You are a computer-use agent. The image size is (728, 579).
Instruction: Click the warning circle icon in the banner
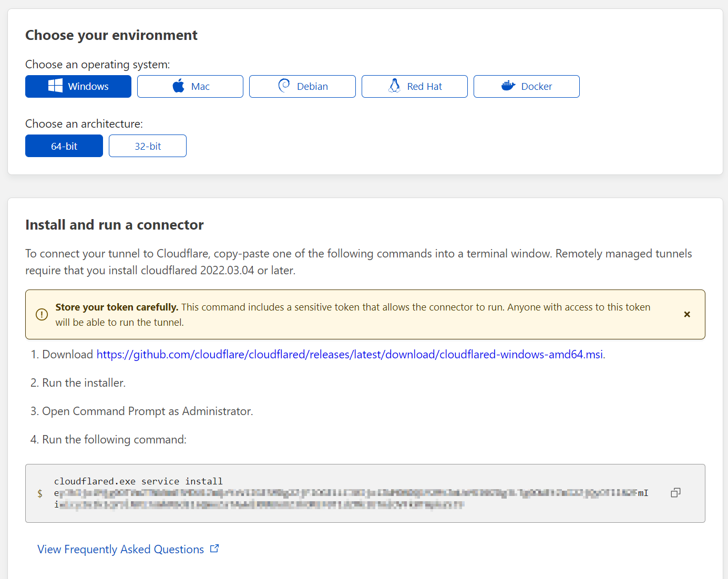[42, 314]
